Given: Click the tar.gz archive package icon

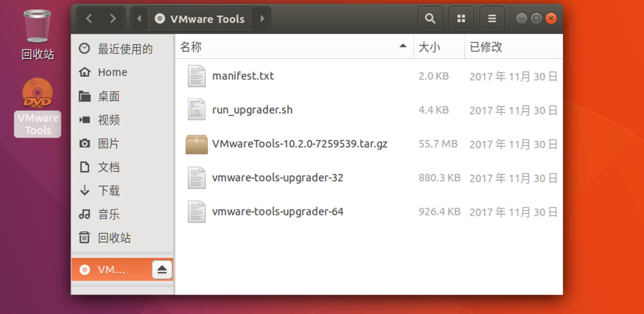Looking at the screenshot, I should pyautogui.click(x=196, y=144).
